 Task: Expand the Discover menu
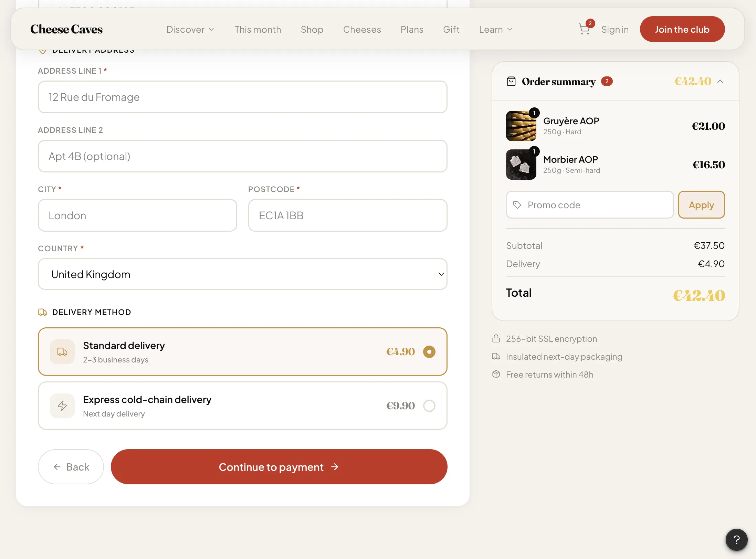pos(190,29)
